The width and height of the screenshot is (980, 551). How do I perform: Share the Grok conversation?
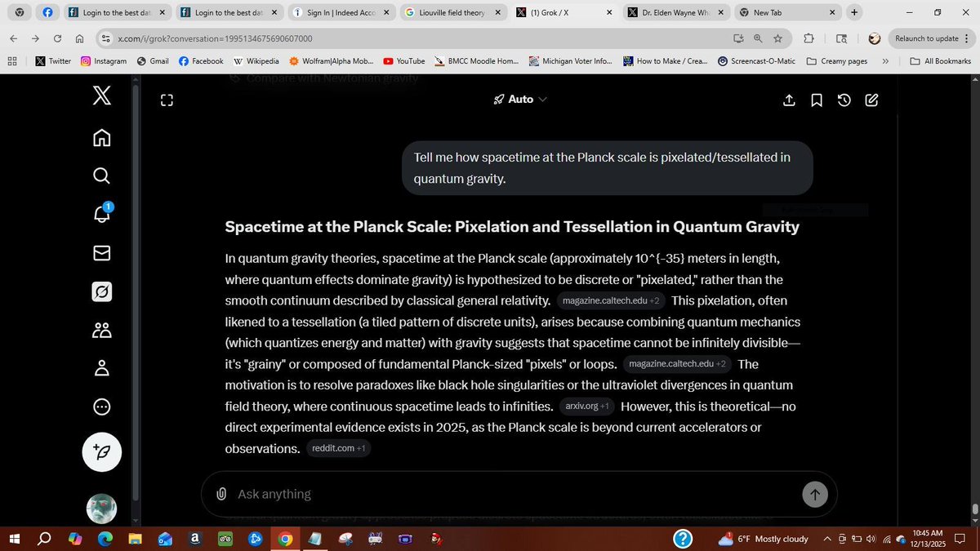(x=789, y=100)
